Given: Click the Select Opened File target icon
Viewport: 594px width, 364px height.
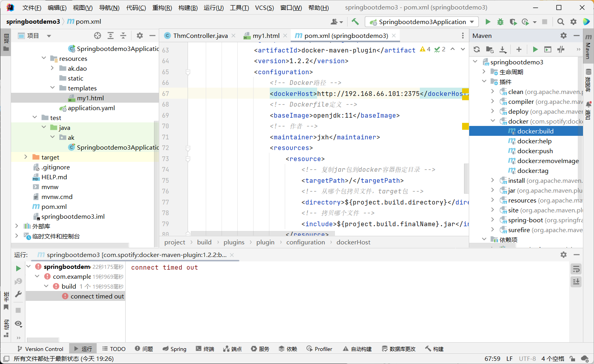Looking at the screenshot, I should (98, 36).
